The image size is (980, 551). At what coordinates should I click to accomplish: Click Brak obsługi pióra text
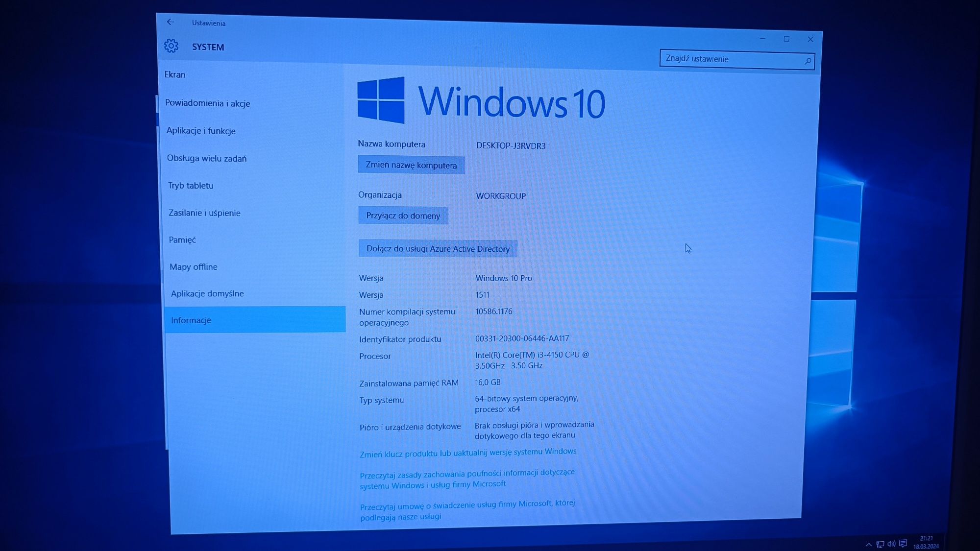(x=534, y=430)
